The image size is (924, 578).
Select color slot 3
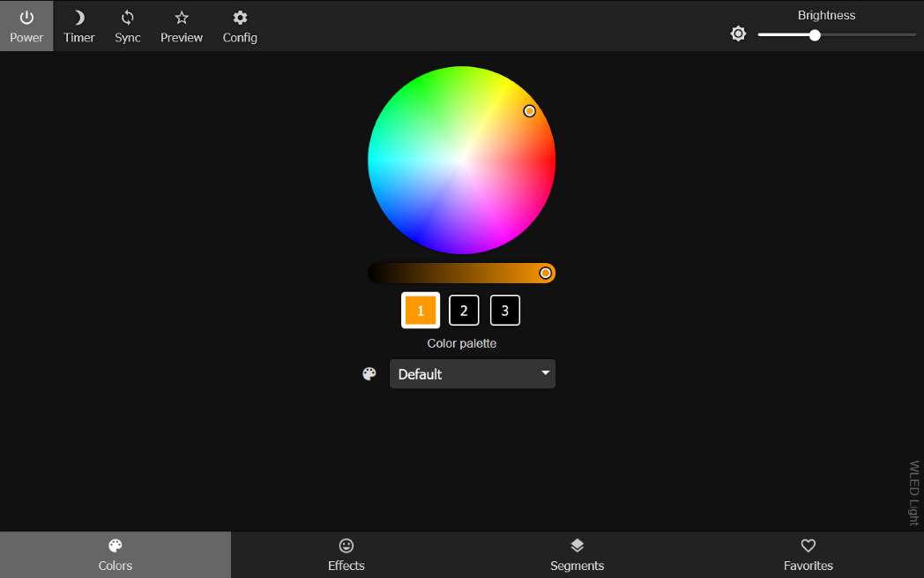(x=505, y=311)
